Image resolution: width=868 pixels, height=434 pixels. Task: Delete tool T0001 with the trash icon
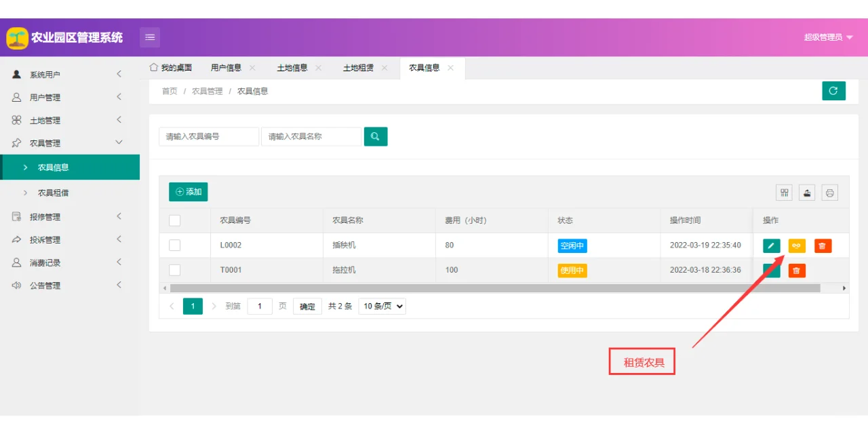(797, 271)
